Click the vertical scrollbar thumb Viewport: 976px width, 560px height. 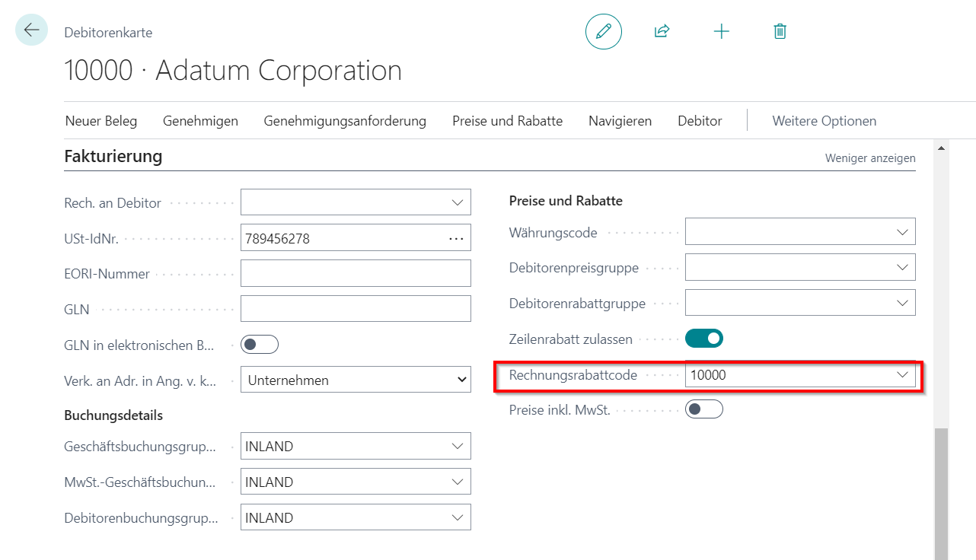click(x=942, y=493)
